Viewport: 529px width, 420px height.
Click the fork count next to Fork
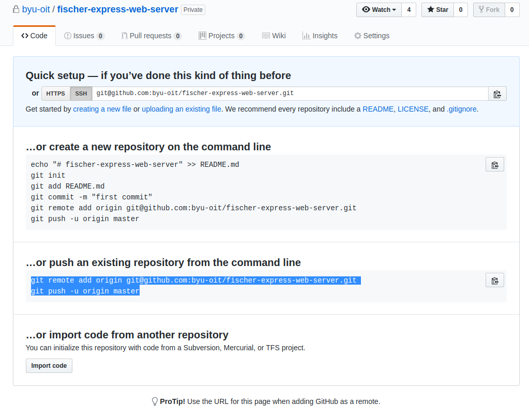click(x=512, y=10)
